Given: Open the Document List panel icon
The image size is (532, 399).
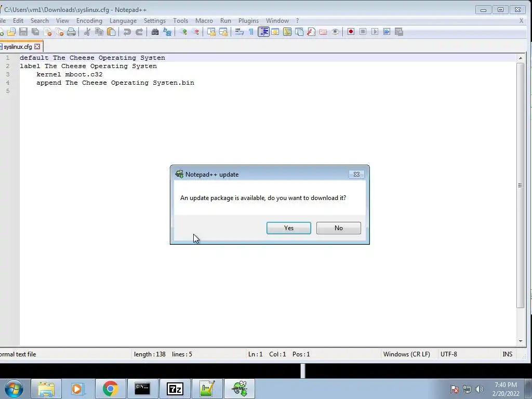Looking at the screenshot, I should click(x=299, y=32).
